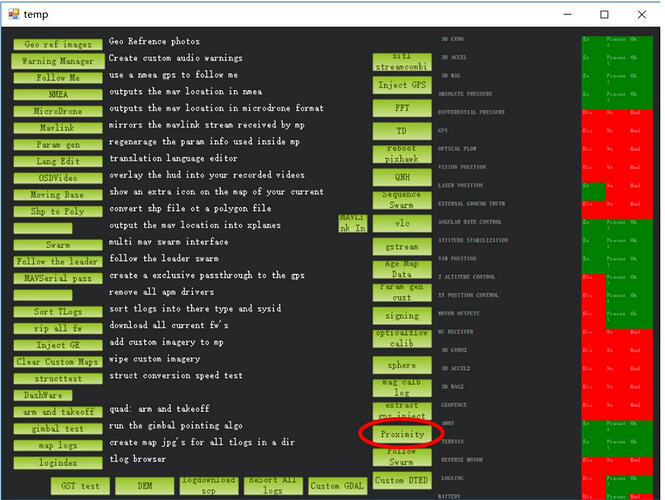Click the map logs button
The height and width of the screenshot is (500, 665).
58,445
